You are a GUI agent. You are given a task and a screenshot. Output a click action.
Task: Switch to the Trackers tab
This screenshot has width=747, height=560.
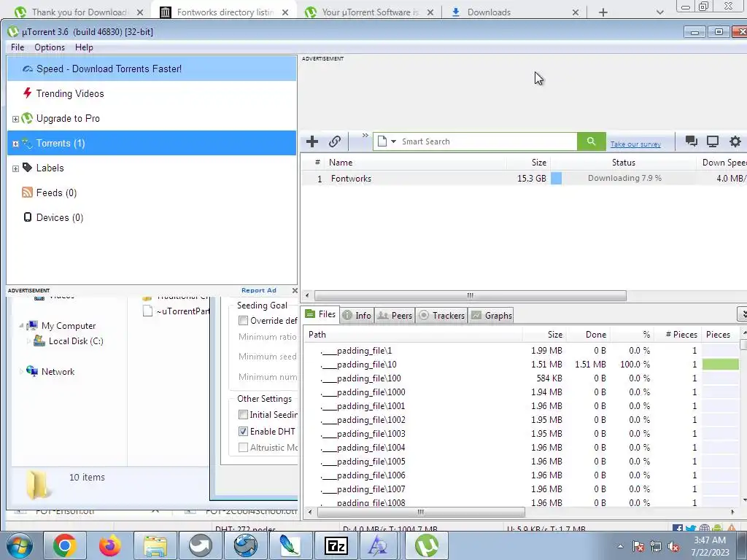pos(442,315)
